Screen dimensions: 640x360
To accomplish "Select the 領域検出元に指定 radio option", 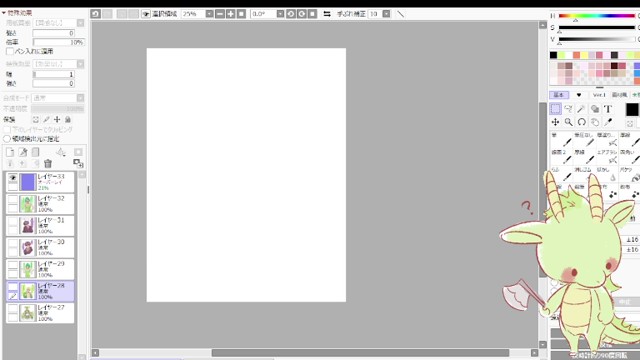I will coord(7,139).
